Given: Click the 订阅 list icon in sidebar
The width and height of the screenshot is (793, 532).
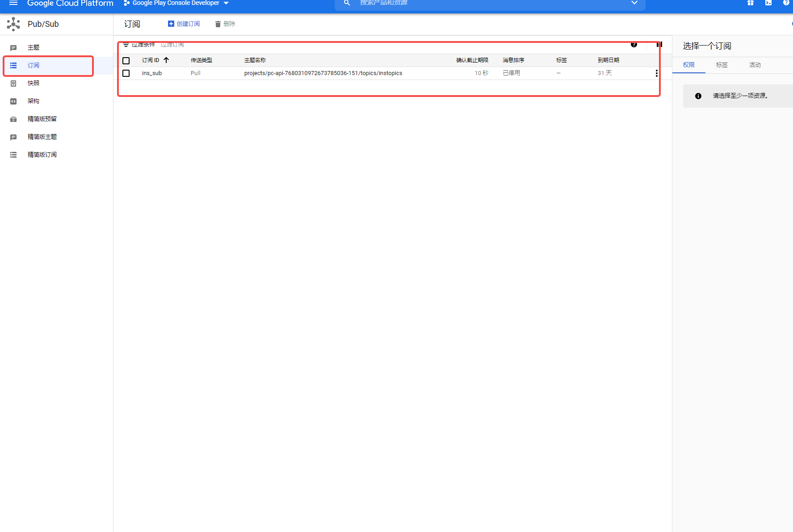Looking at the screenshot, I should point(13,66).
